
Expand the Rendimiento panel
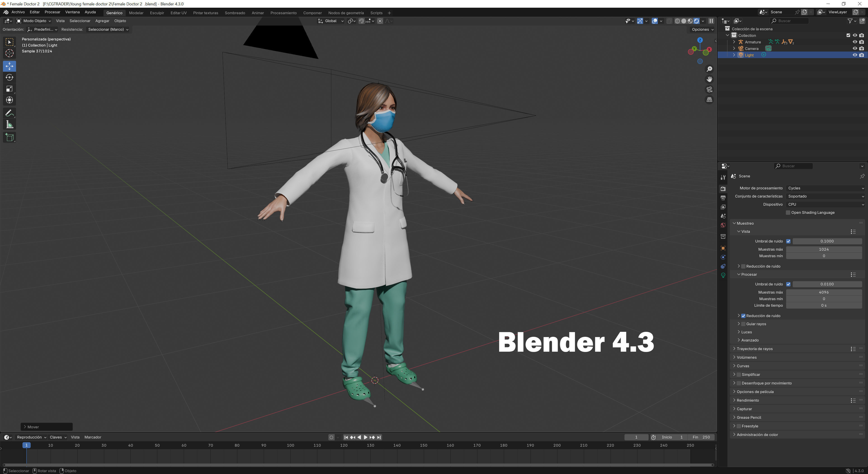pos(748,401)
